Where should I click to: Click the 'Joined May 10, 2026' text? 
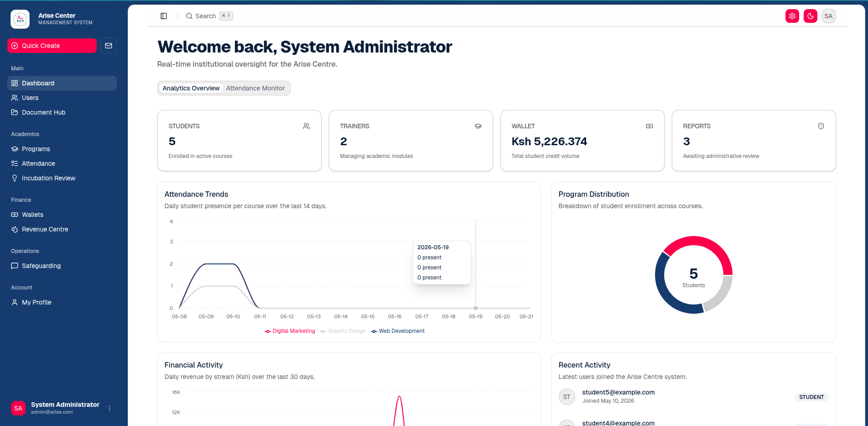click(x=608, y=401)
